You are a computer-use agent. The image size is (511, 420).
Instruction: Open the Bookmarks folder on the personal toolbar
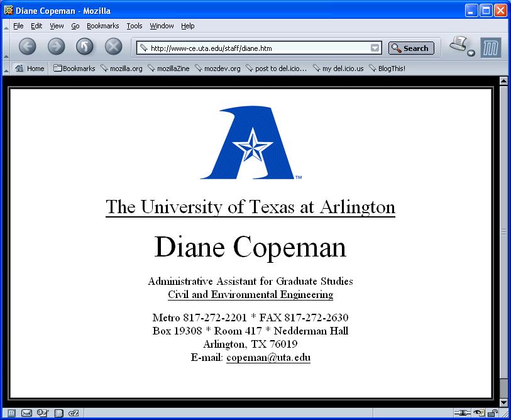pyautogui.click(x=74, y=69)
